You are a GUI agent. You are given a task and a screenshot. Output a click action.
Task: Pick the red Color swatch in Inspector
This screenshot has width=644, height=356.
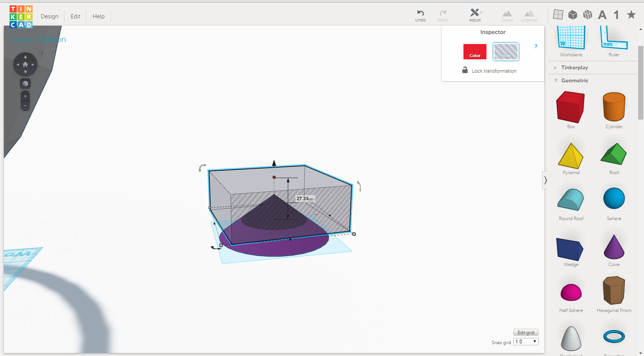(475, 51)
